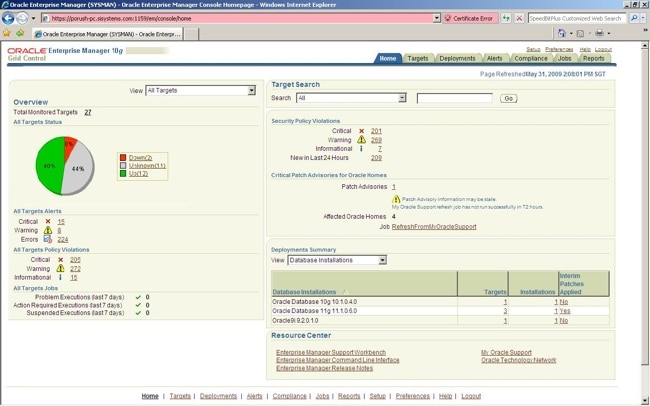The image size is (650, 406).
Task: Click the SpeedBitPlus web search box
Action: 577,19
